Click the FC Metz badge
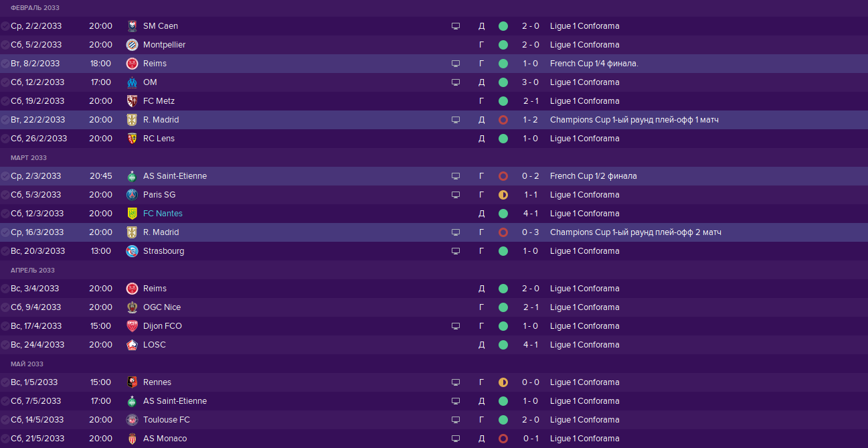The height and width of the screenshot is (448, 868). click(132, 101)
